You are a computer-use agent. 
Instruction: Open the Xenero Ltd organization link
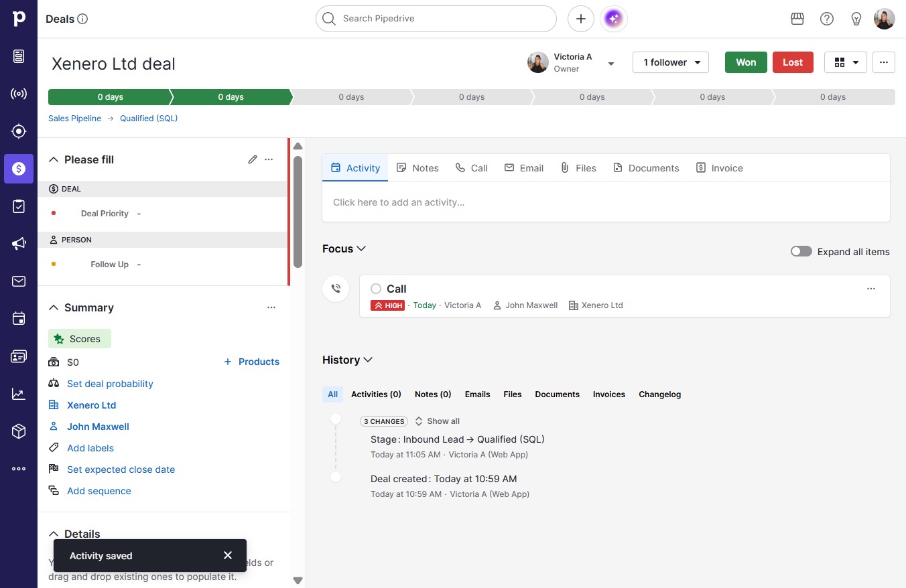click(x=91, y=405)
